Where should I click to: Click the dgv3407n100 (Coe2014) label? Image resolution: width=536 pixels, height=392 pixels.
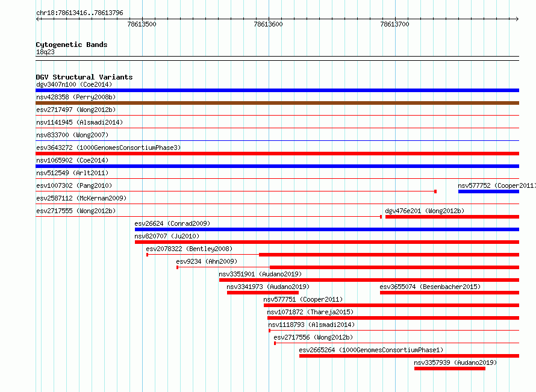coord(74,84)
